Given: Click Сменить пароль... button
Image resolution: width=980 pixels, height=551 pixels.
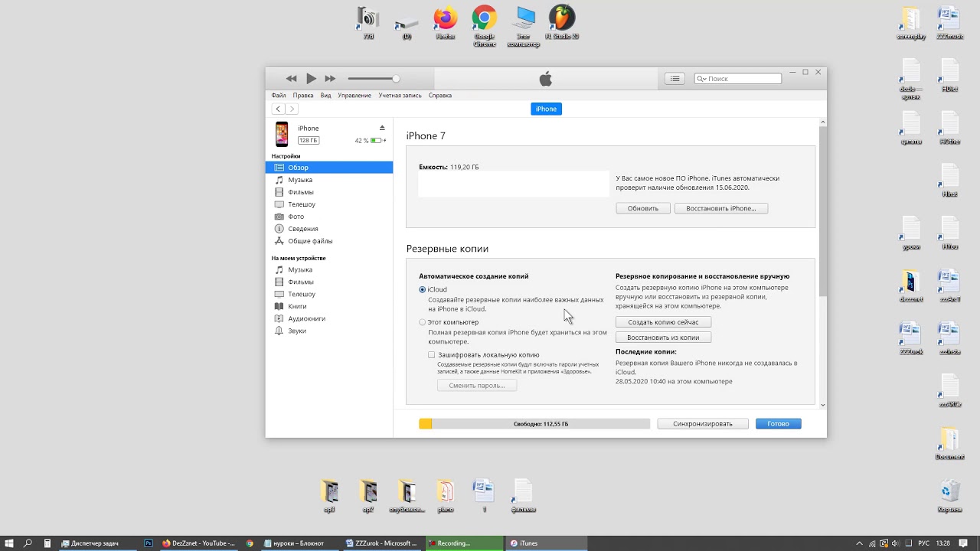Looking at the screenshot, I should tap(477, 386).
